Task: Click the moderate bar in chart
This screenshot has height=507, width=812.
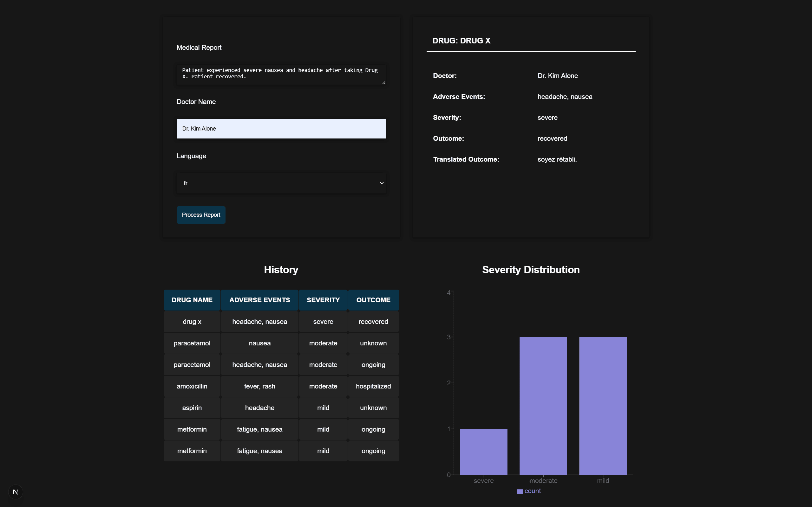Action: click(x=543, y=406)
